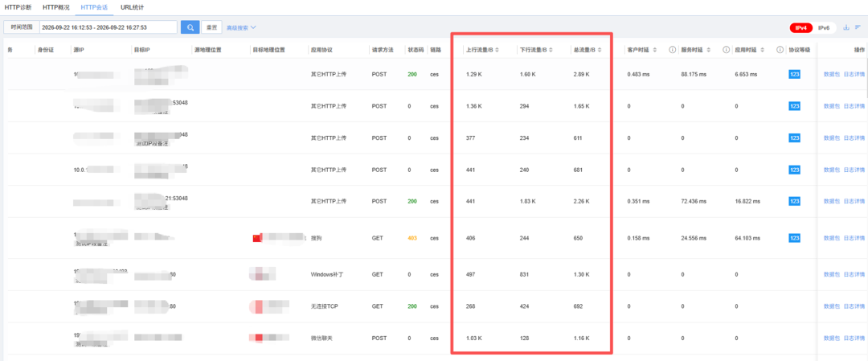Click the 64.103 ms application latency value
The height and width of the screenshot is (361, 868).
748,238
